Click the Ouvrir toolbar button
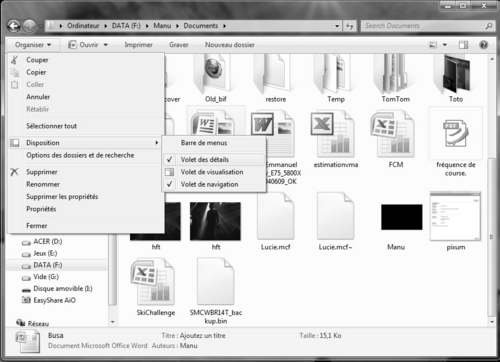 coord(83,45)
